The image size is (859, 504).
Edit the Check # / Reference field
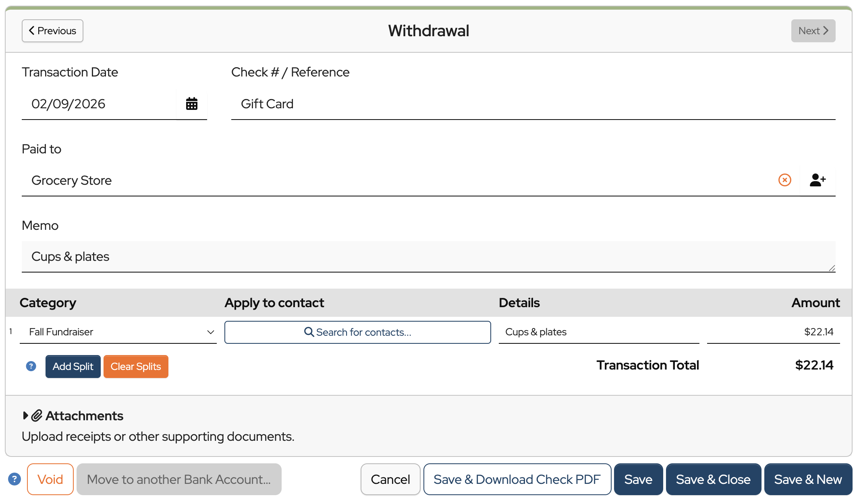533,104
